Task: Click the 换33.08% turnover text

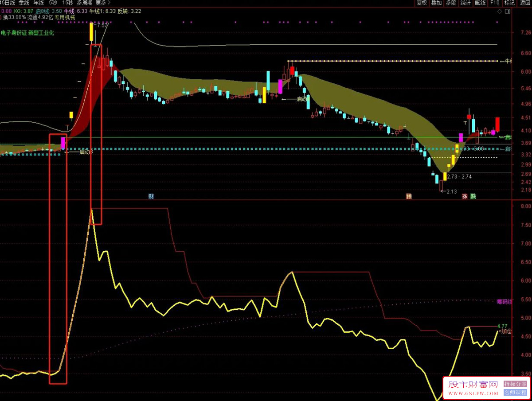Action: 14,18
